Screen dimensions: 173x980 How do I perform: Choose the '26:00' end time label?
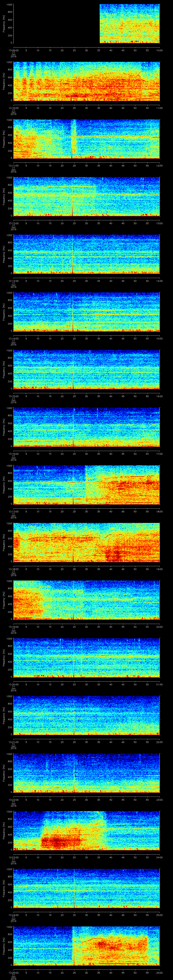[x=160, y=972]
